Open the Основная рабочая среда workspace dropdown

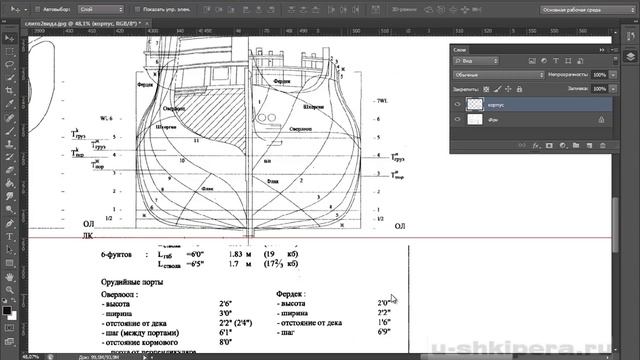(588, 10)
